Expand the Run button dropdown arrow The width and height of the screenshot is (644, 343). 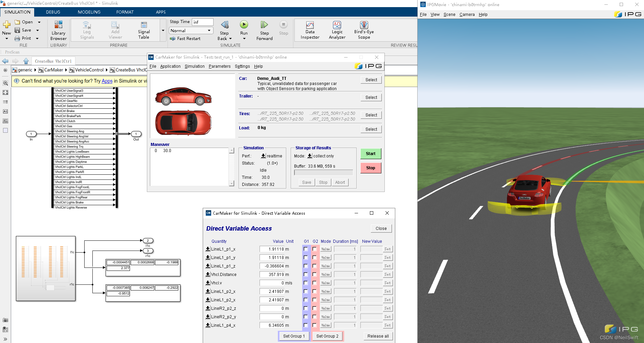point(244,39)
